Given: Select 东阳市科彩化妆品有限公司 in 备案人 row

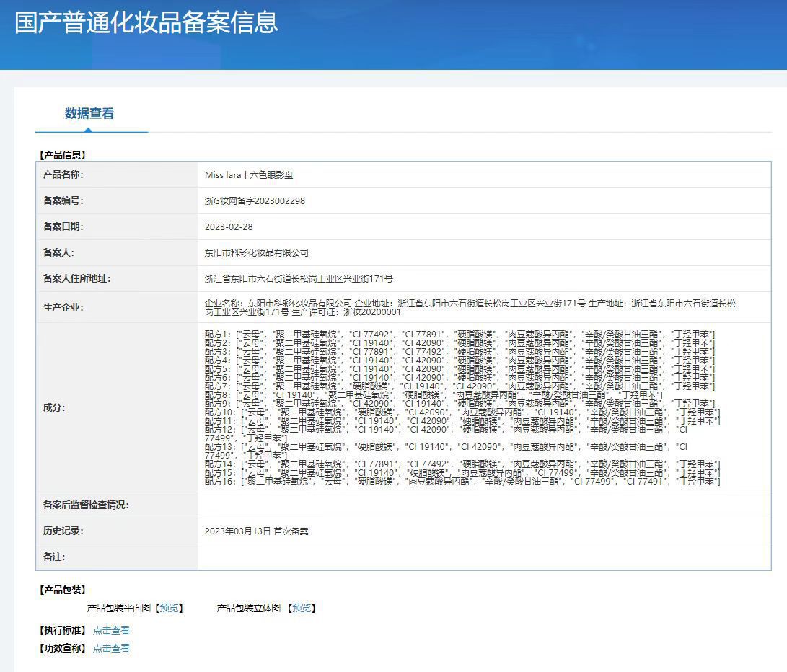Looking at the screenshot, I should click(257, 253).
